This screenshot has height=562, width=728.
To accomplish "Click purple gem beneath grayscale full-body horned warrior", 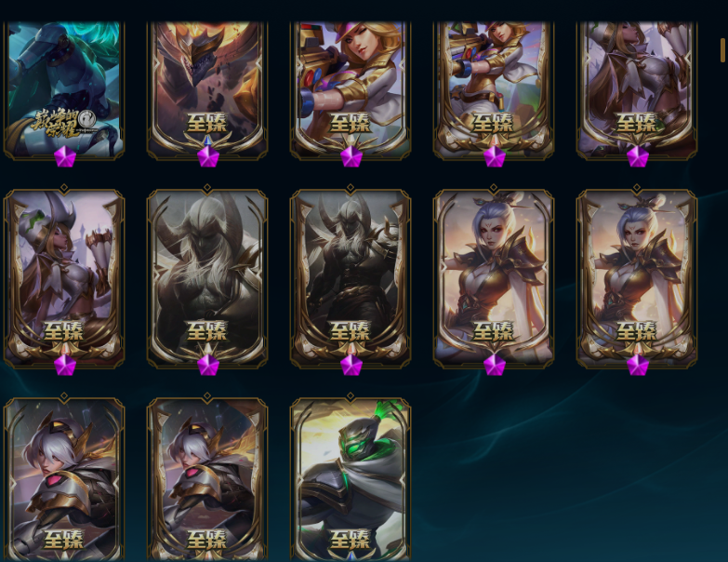I will [351, 365].
